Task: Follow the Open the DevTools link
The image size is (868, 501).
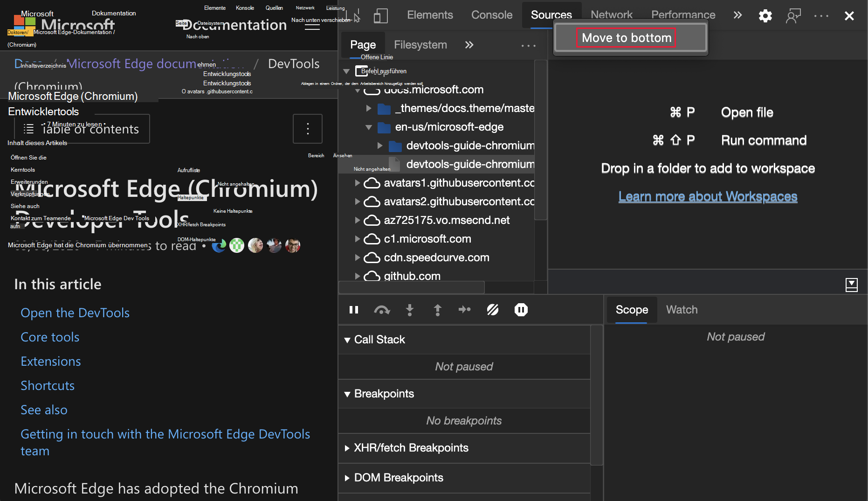Action: coord(75,313)
